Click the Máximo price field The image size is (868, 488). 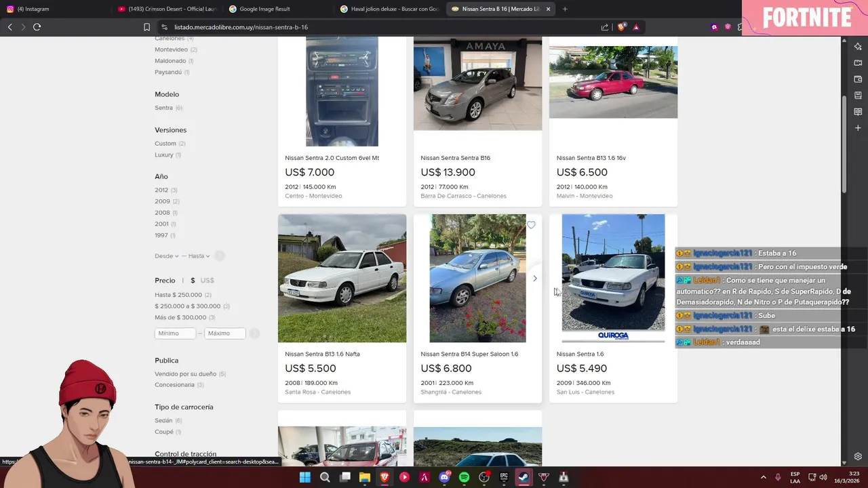tap(225, 333)
